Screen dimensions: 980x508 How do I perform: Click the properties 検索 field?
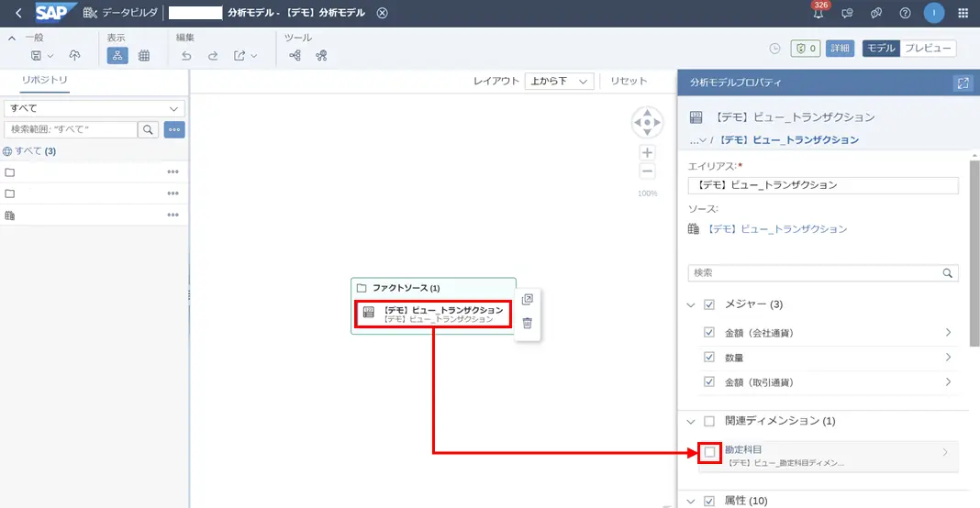click(823, 273)
